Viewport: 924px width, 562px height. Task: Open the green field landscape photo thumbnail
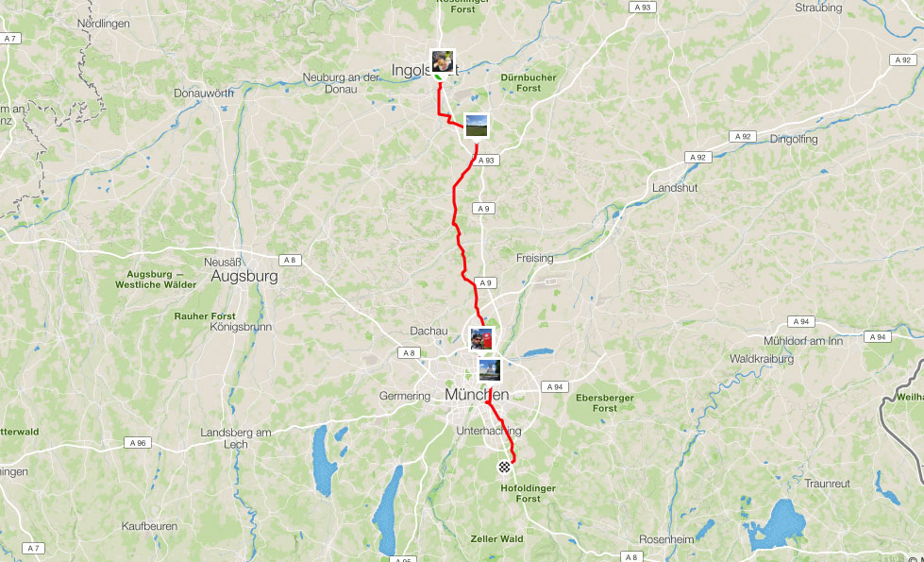476,126
